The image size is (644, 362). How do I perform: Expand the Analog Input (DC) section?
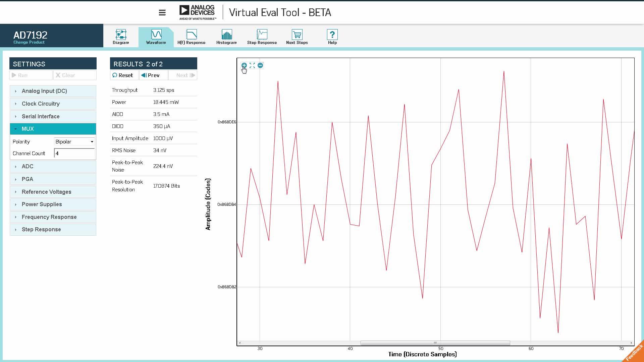53,91
